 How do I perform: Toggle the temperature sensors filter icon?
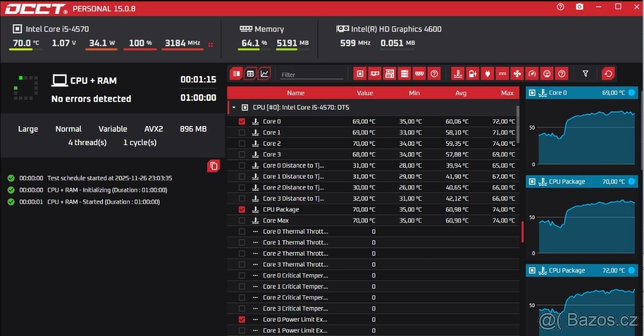coord(458,73)
